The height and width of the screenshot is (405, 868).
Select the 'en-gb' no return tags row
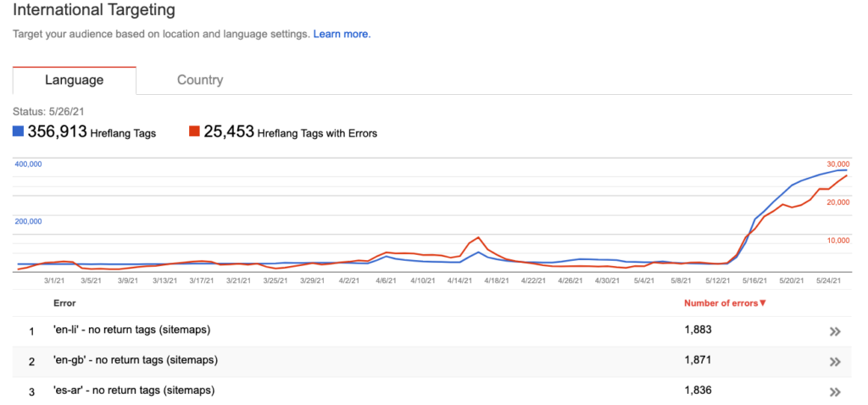click(x=431, y=361)
